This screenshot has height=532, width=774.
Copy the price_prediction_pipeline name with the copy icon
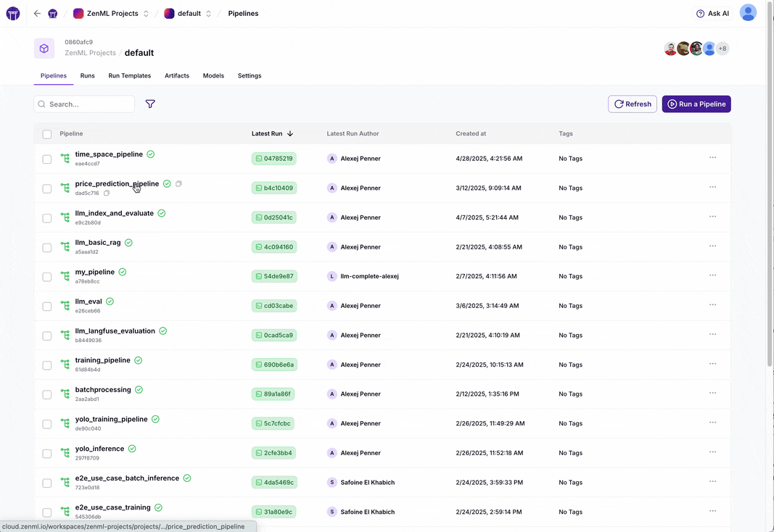178,183
